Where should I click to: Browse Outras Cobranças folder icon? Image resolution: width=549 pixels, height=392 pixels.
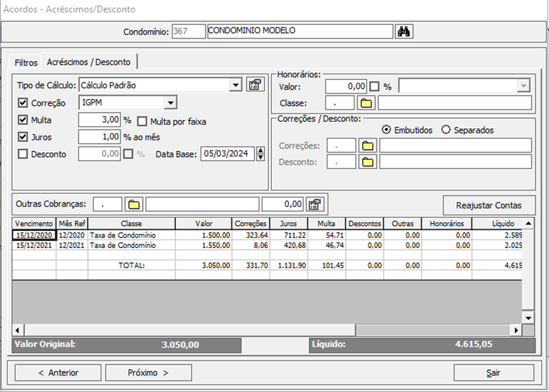[x=134, y=204]
